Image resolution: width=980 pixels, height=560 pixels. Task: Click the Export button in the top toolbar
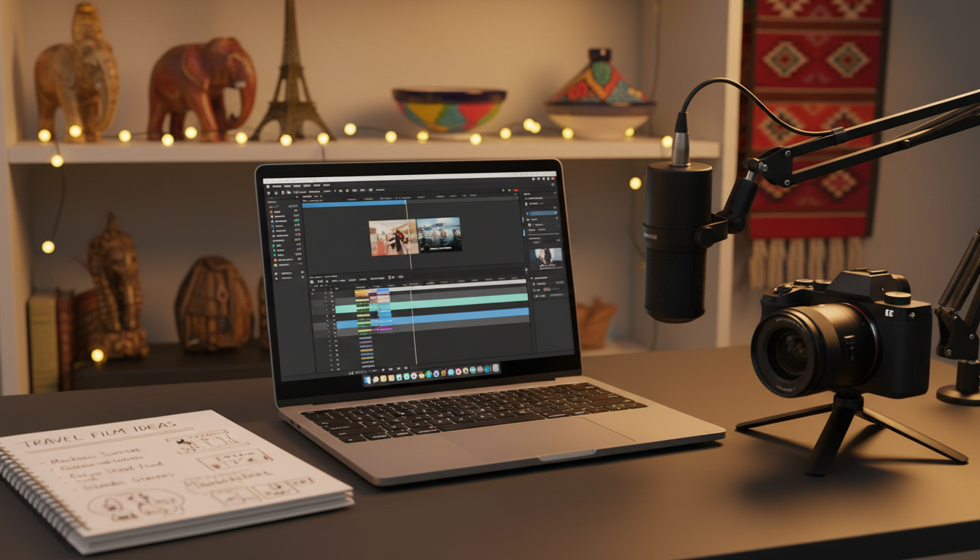[x=515, y=190]
